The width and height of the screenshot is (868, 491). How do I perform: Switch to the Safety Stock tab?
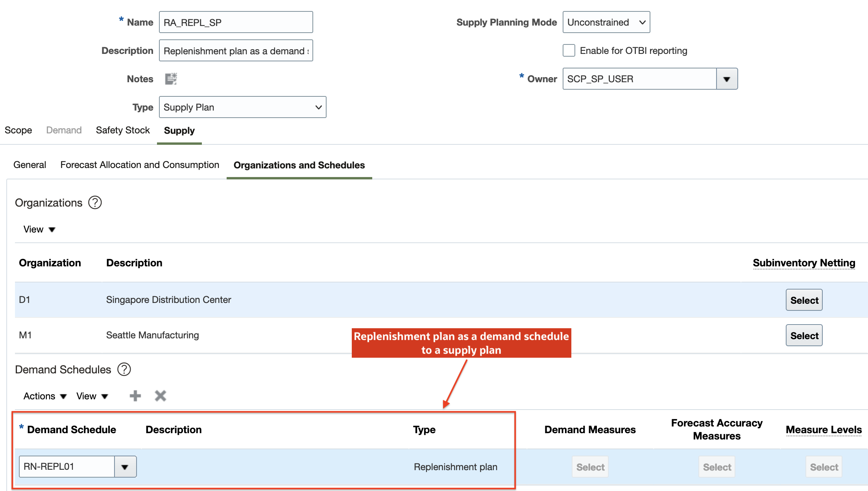click(x=123, y=130)
